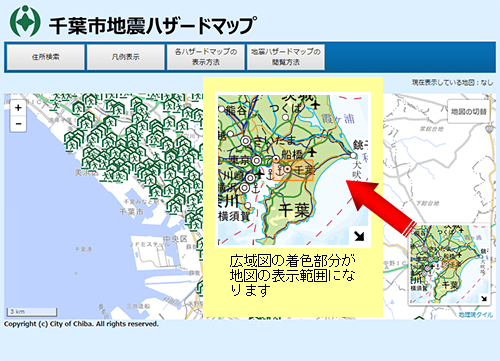Click the 千葉市地震ハザードマップ title
Image resolution: width=500 pixels, height=361 pixels.
153,25
